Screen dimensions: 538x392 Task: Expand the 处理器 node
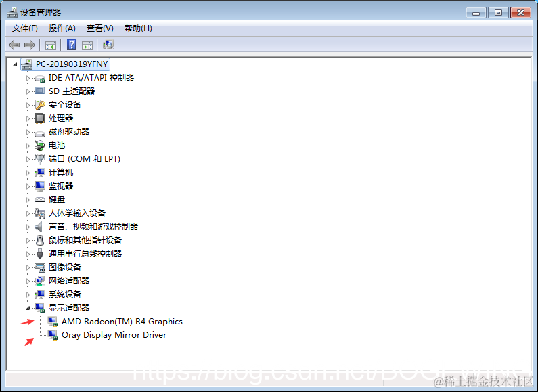28,118
